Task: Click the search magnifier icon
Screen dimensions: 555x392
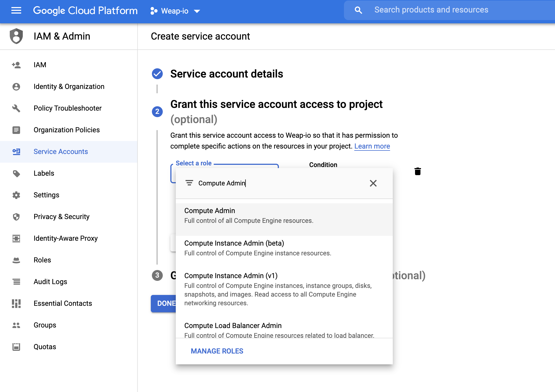Action: pyautogui.click(x=358, y=10)
